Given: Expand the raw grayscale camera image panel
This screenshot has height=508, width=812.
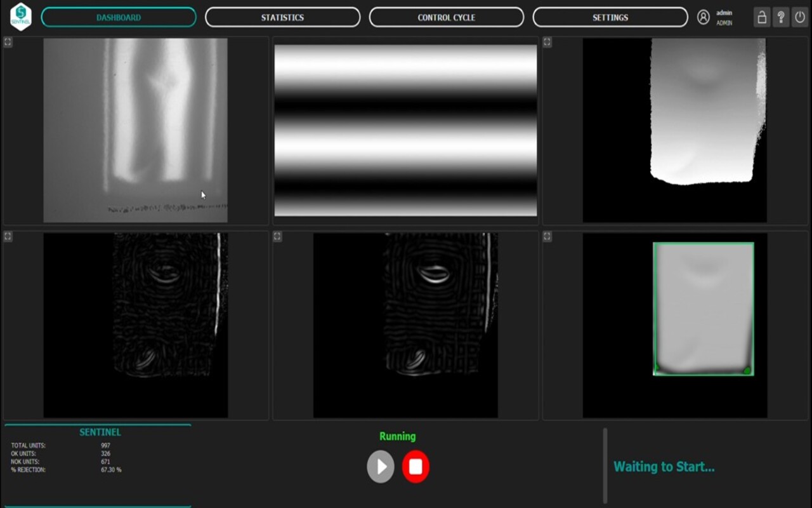Looking at the screenshot, I should pyautogui.click(x=8, y=42).
